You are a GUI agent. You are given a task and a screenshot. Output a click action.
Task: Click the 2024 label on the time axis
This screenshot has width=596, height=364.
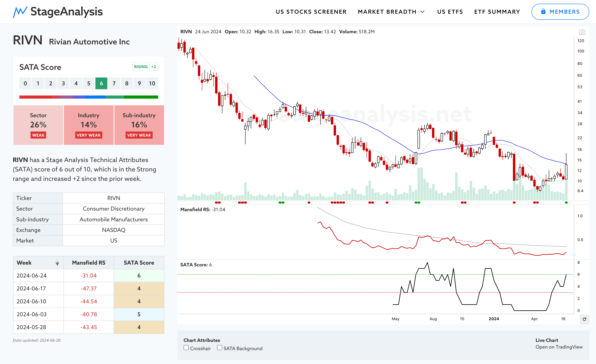pyautogui.click(x=494, y=319)
